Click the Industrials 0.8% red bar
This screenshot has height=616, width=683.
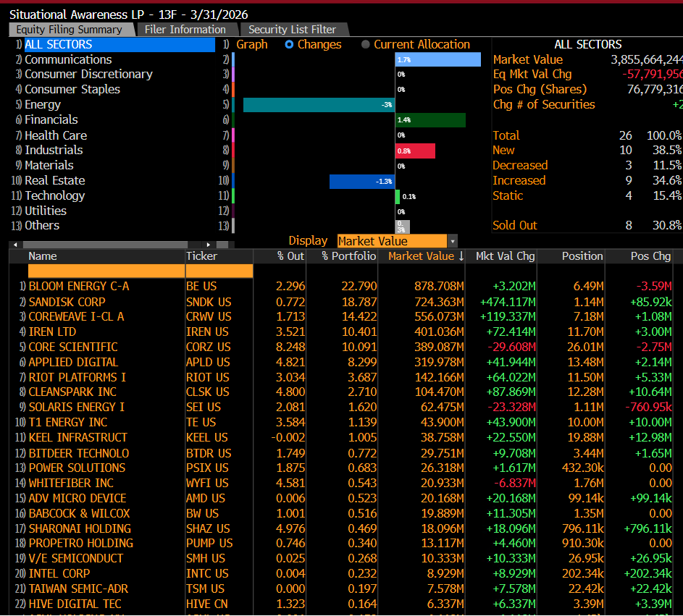(x=415, y=151)
